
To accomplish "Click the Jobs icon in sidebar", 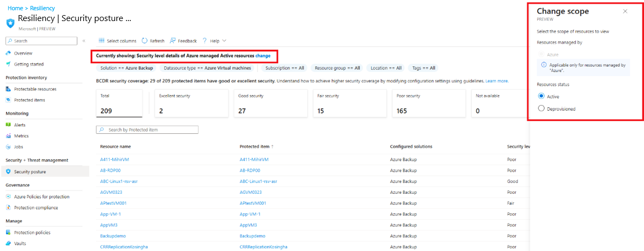I will tap(8, 147).
